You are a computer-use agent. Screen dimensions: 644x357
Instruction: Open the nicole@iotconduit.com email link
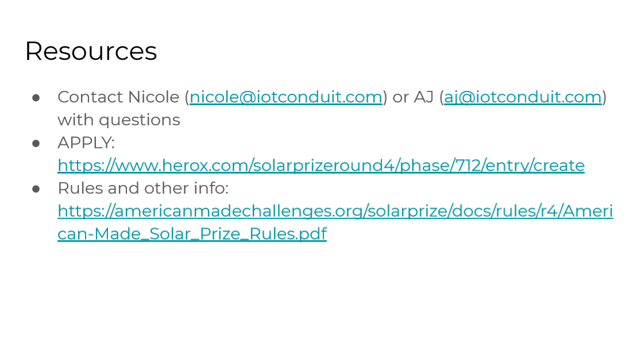coord(286,97)
